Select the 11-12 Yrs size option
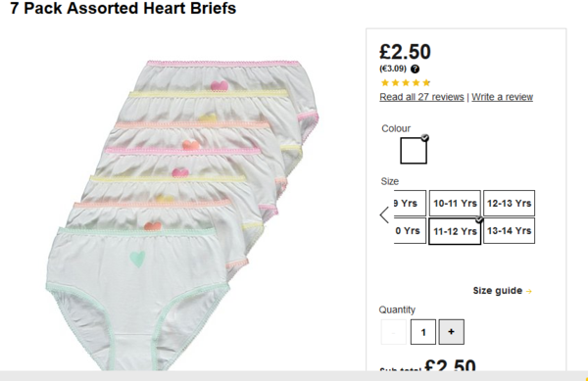The height and width of the screenshot is (381, 588). coord(455,231)
